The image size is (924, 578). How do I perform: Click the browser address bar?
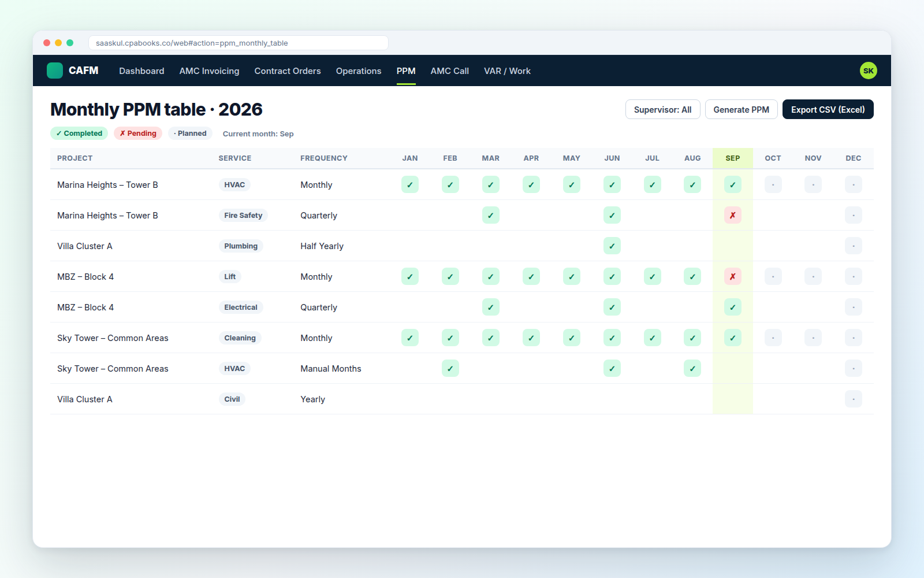pos(238,43)
